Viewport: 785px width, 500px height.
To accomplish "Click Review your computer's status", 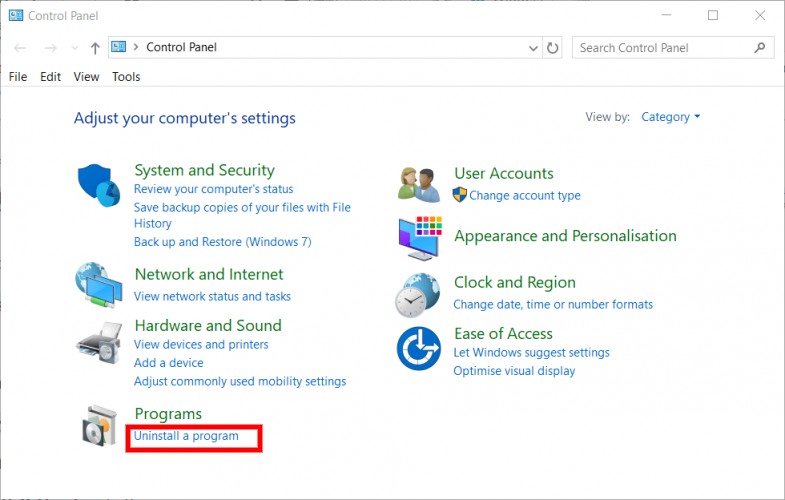I will (214, 189).
